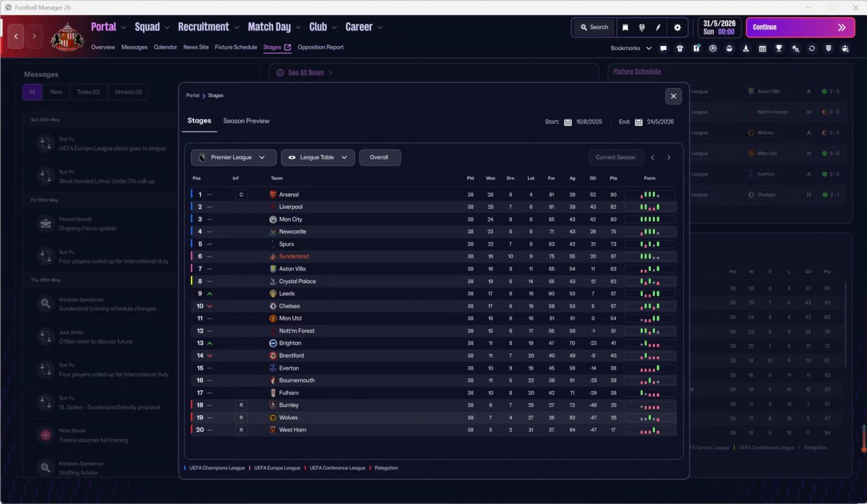Show previous season with left chevron
Image resolution: width=867 pixels, height=504 pixels.
[652, 157]
